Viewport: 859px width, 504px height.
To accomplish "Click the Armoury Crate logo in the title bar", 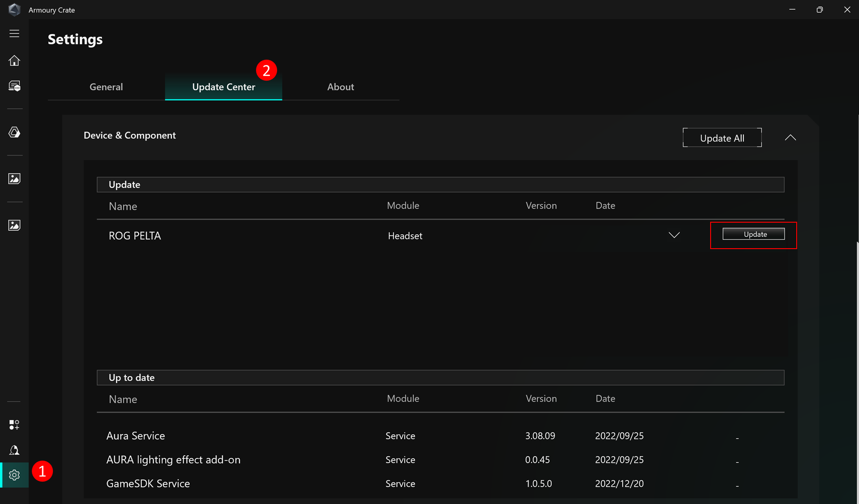I will (x=14, y=9).
